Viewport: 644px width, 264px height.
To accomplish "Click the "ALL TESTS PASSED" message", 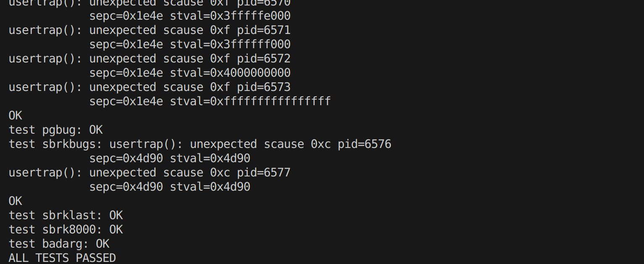I will pyautogui.click(x=62, y=258).
